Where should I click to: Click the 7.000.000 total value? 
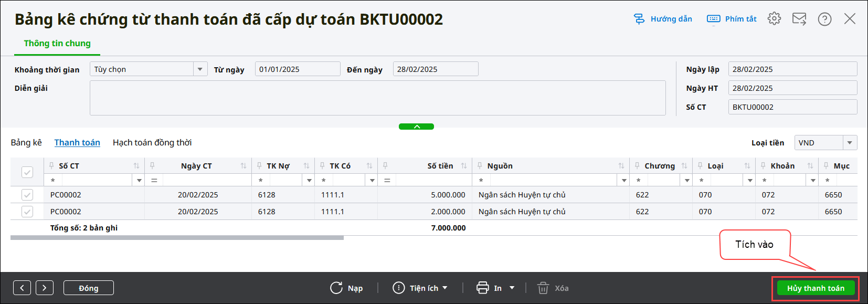pyautogui.click(x=448, y=228)
